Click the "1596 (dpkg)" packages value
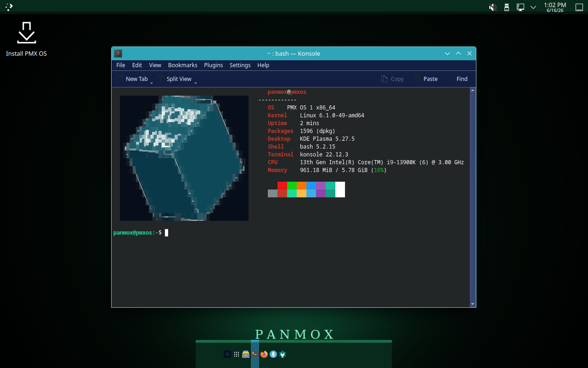The height and width of the screenshot is (368, 588). point(318,131)
